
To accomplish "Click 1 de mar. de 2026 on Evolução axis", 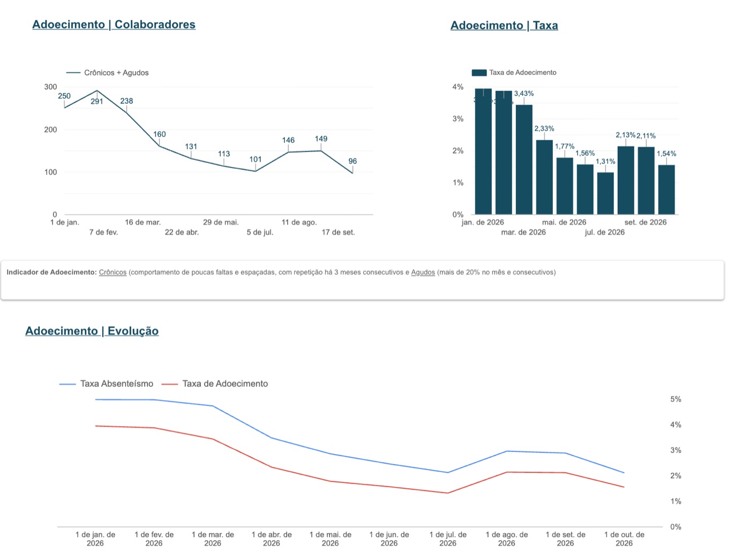I will [213, 539].
